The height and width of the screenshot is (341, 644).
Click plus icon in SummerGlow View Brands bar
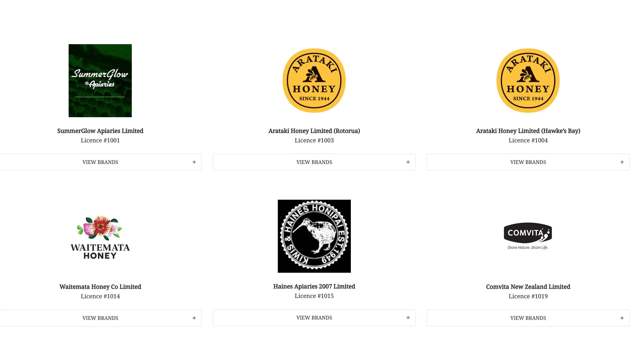(194, 162)
